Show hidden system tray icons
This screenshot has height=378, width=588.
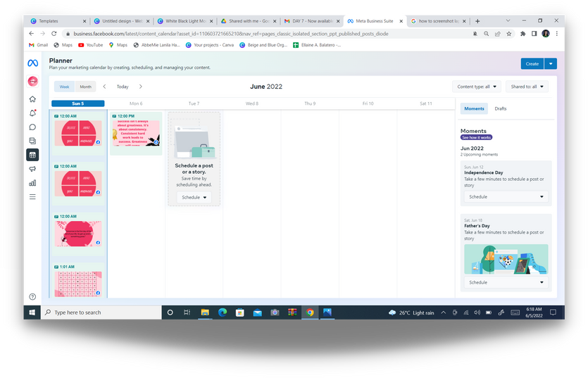click(x=443, y=313)
